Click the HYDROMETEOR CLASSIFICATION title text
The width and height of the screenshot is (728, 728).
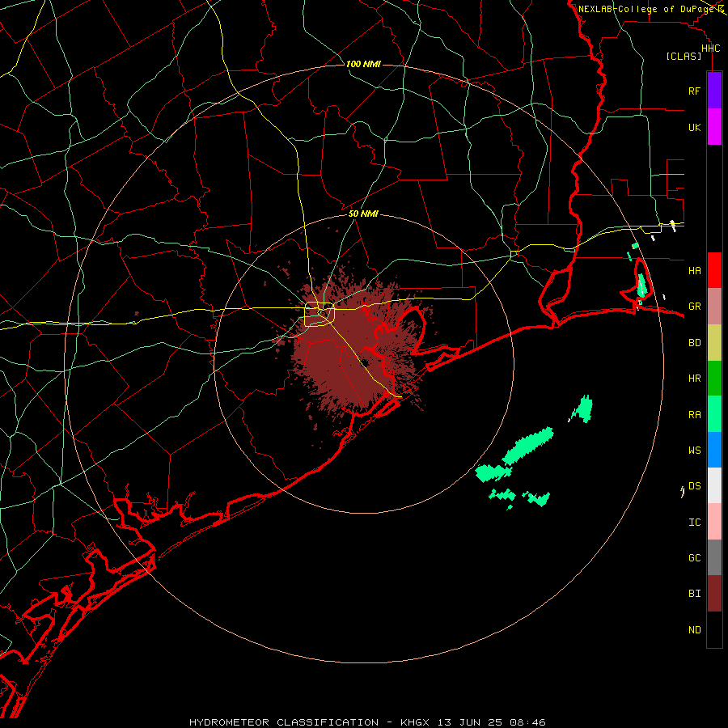(283, 722)
